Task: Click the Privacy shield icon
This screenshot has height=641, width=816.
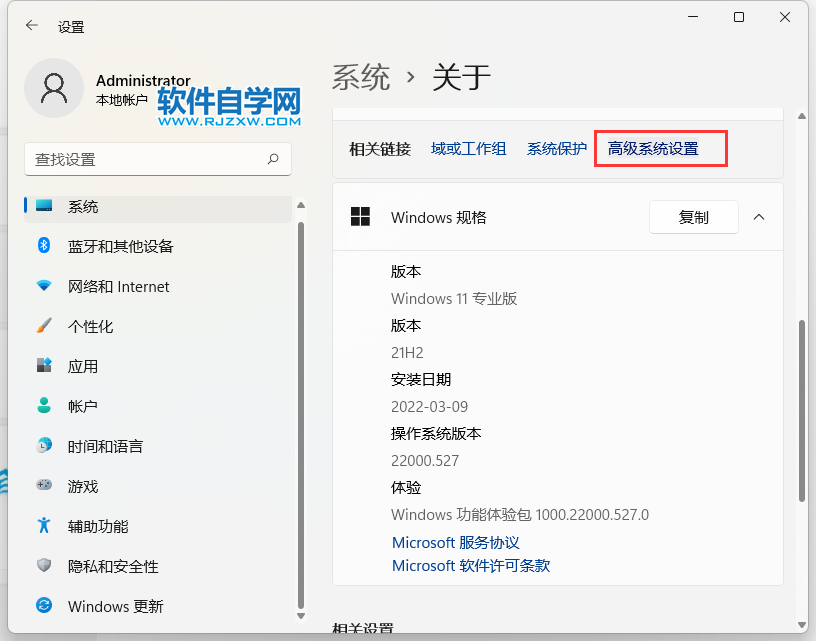Action: [44, 565]
